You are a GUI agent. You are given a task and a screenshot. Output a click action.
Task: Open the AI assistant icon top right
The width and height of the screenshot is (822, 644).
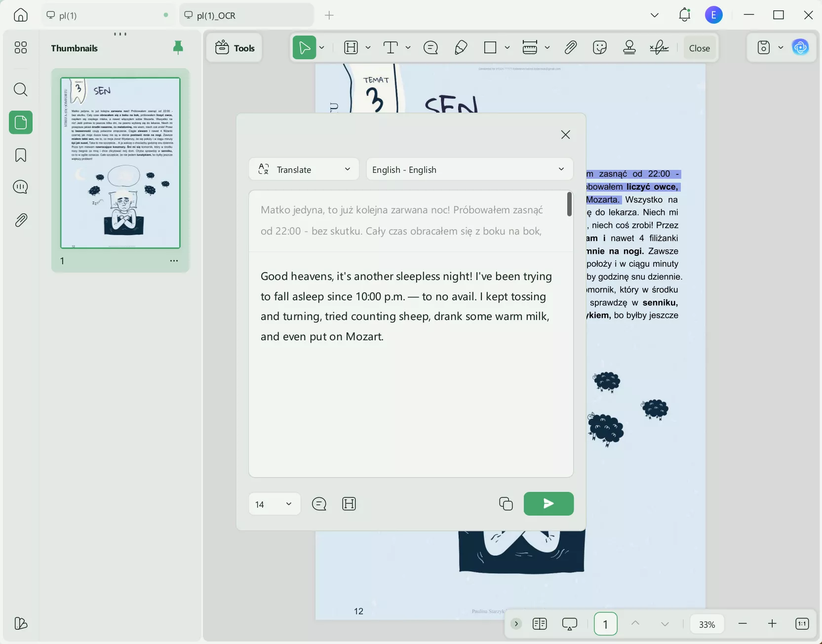point(801,47)
